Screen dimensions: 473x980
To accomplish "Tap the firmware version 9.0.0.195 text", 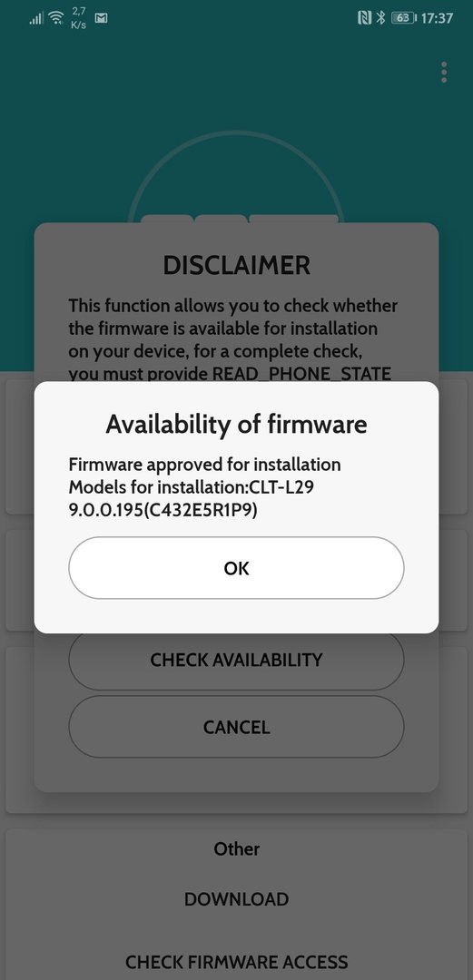I will pyautogui.click(x=163, y=510).
